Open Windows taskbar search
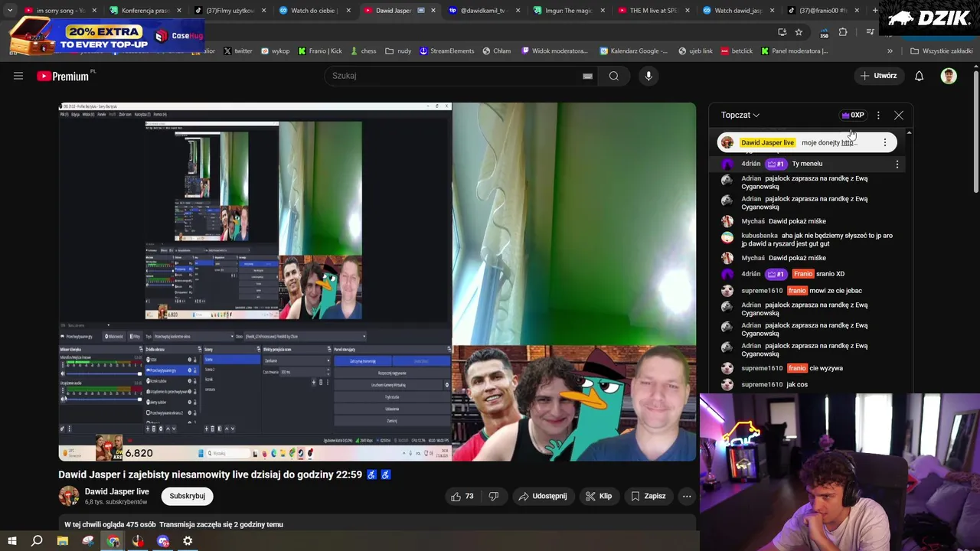 pos(37,541)
